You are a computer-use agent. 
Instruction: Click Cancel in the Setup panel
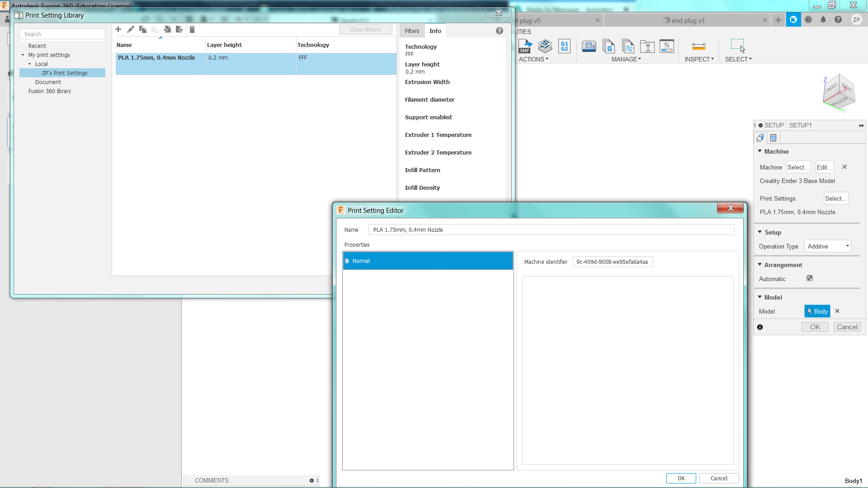click(847, 327)
